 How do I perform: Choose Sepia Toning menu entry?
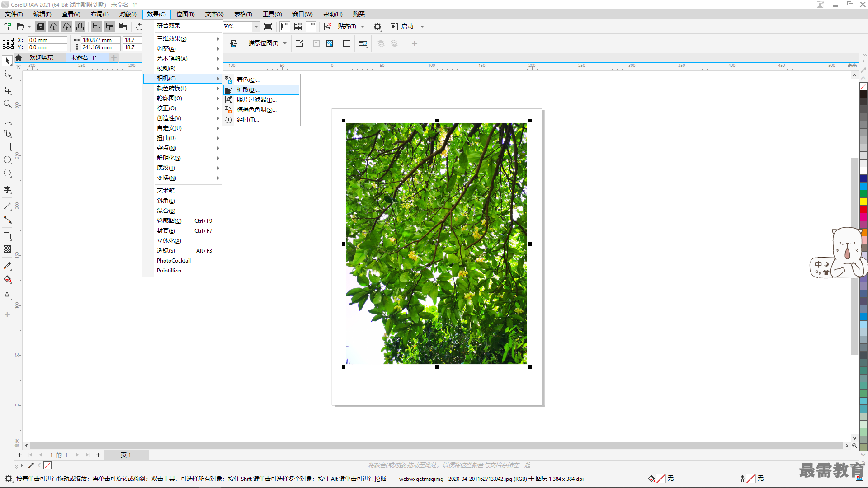[x=261, y=110]
